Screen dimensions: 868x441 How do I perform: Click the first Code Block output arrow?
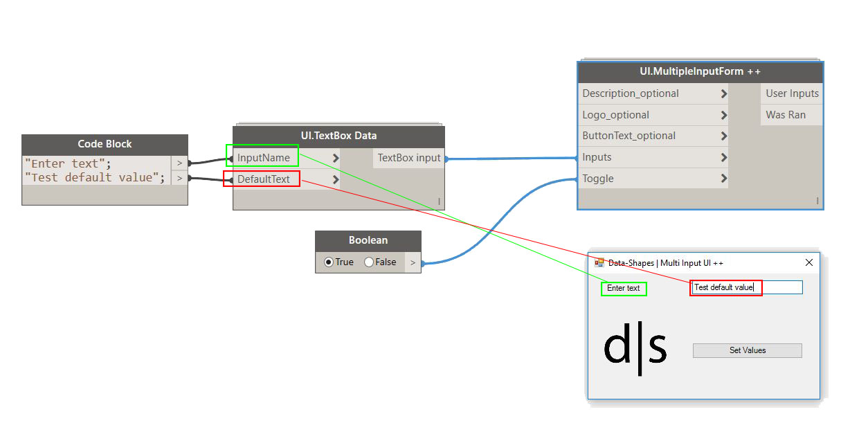coord(179,163)
